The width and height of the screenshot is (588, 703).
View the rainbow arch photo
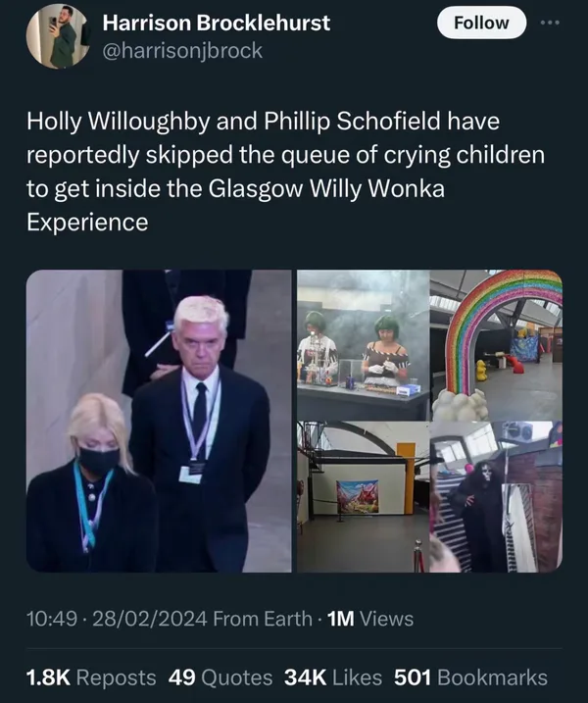[x=496, y=345]
